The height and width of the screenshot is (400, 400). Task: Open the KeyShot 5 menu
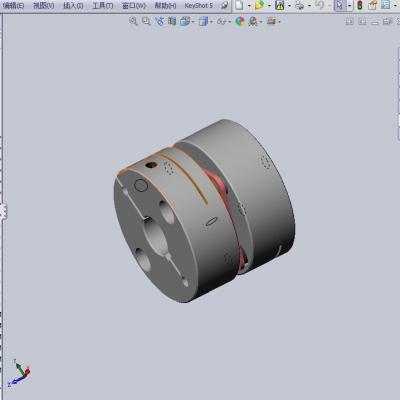tap(199, 5)
